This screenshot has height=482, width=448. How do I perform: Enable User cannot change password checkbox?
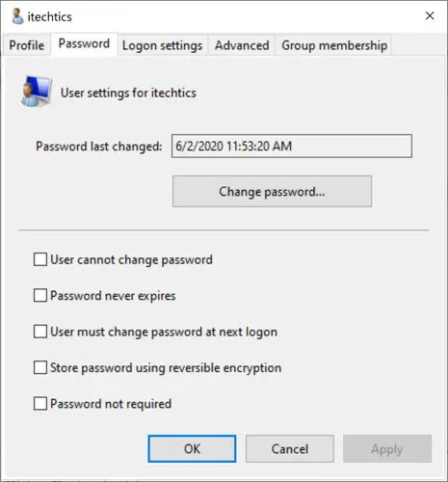(x=40, y=259)
